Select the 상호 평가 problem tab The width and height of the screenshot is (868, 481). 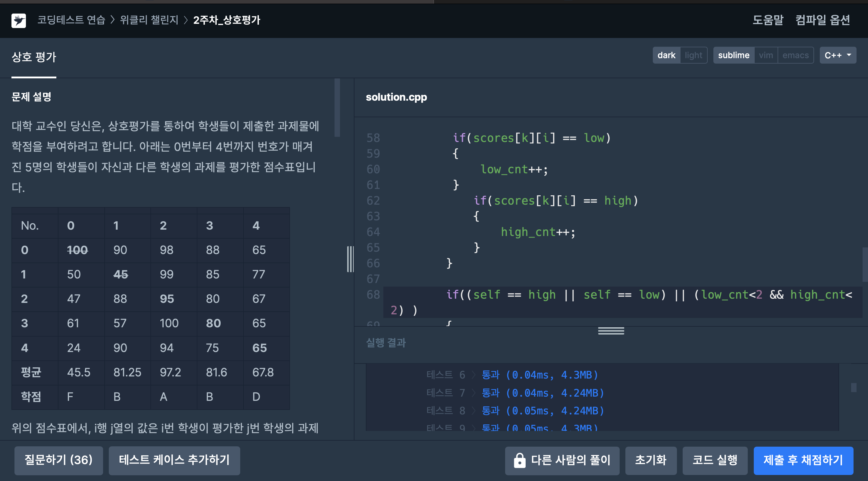pos(34,57)
